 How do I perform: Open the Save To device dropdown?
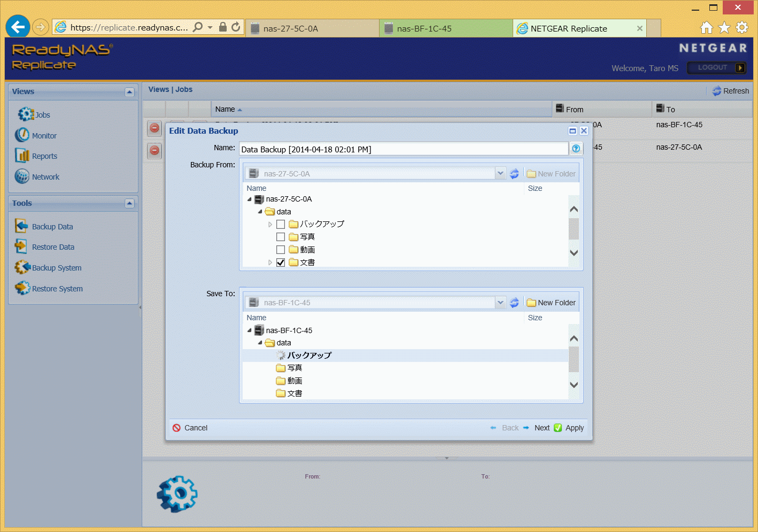click(500, 303)
